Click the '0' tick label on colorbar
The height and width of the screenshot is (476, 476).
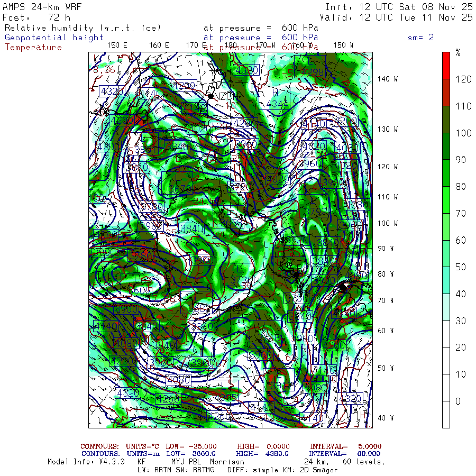pyautogui.click(x=458, y=401)
